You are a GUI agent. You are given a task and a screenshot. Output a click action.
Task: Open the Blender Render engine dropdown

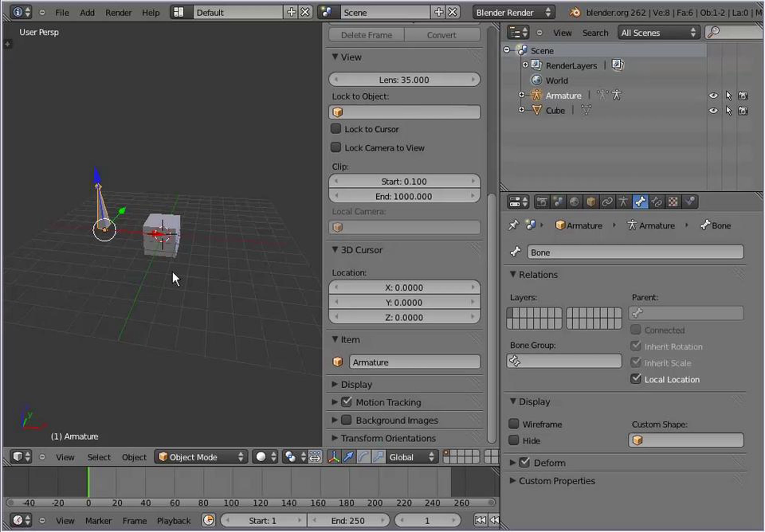tap(513, 13)
